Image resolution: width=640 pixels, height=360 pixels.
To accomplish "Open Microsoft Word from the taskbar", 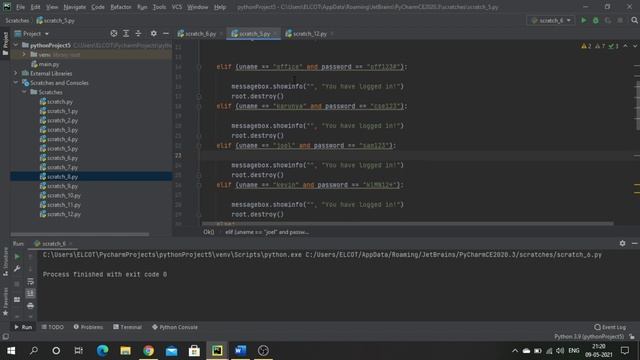I will click(x=240, y=351).
